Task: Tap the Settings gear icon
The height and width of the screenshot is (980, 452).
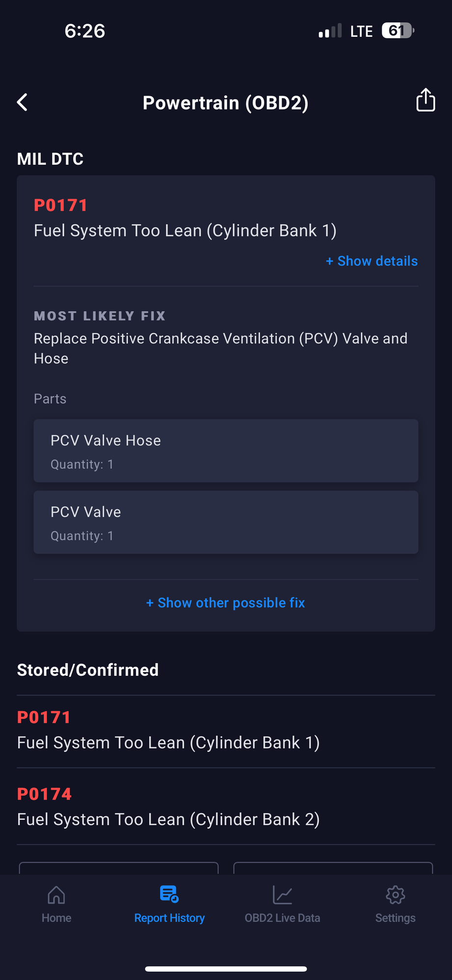Action: [395, 895]
